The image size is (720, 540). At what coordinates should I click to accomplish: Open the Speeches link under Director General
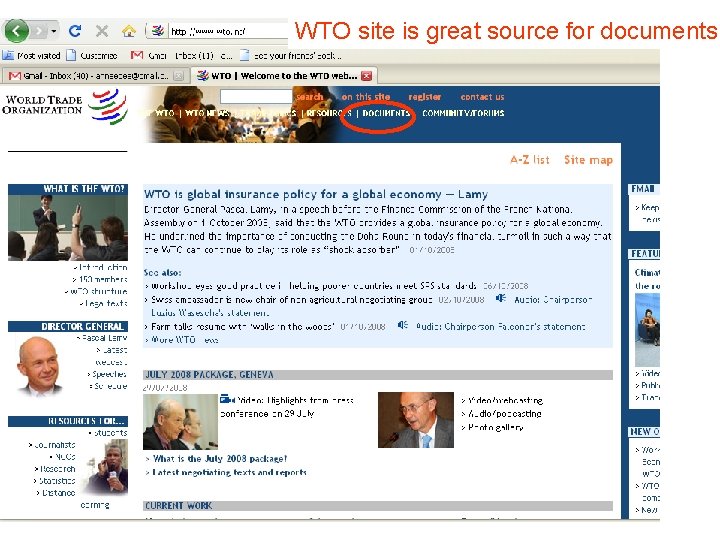click(107, 374)
